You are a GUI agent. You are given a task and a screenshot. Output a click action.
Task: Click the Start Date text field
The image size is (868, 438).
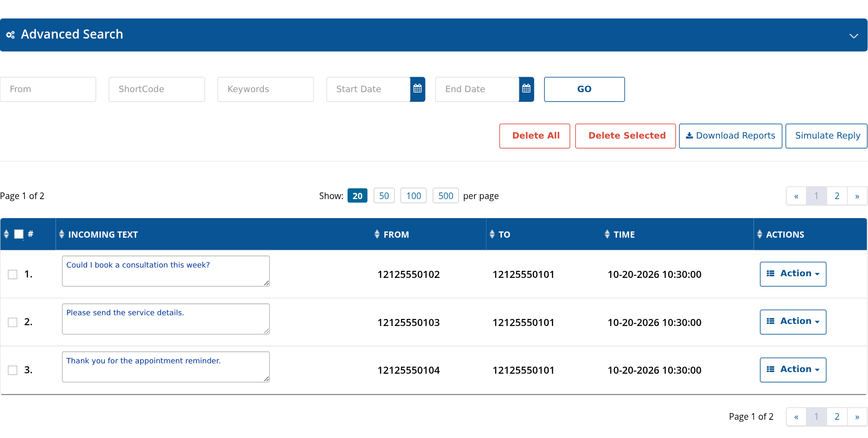pyautogui.click(x=368, y=89)
